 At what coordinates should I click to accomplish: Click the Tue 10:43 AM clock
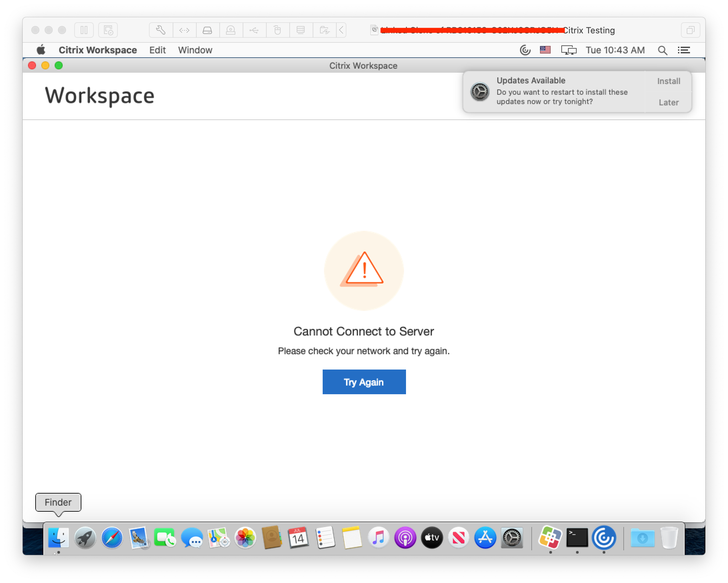tap(615, 50)
